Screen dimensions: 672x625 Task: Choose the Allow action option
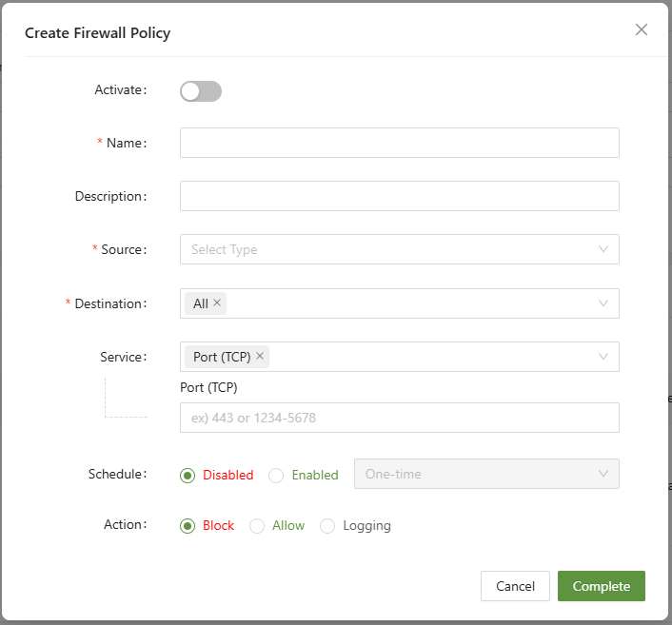[257, 526]
